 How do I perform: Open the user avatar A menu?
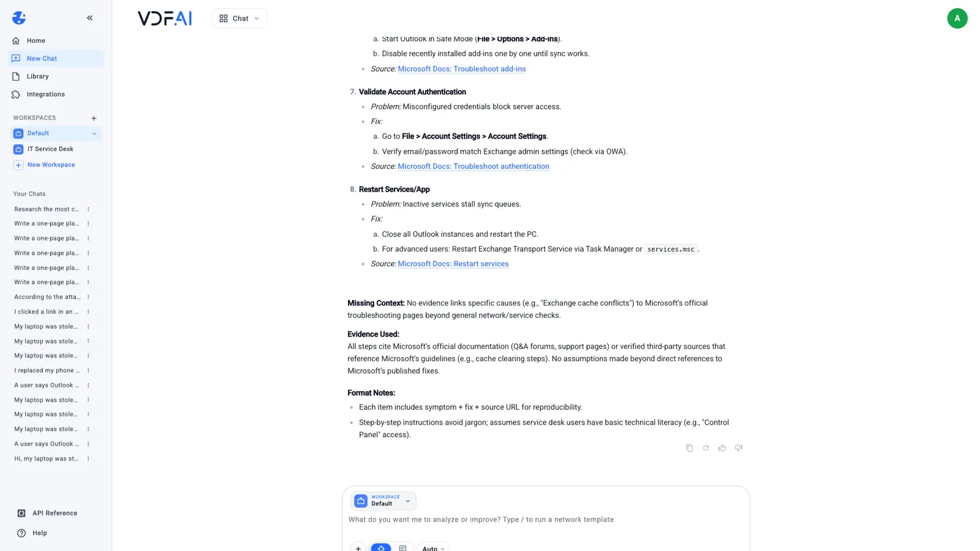click(957, 18)
